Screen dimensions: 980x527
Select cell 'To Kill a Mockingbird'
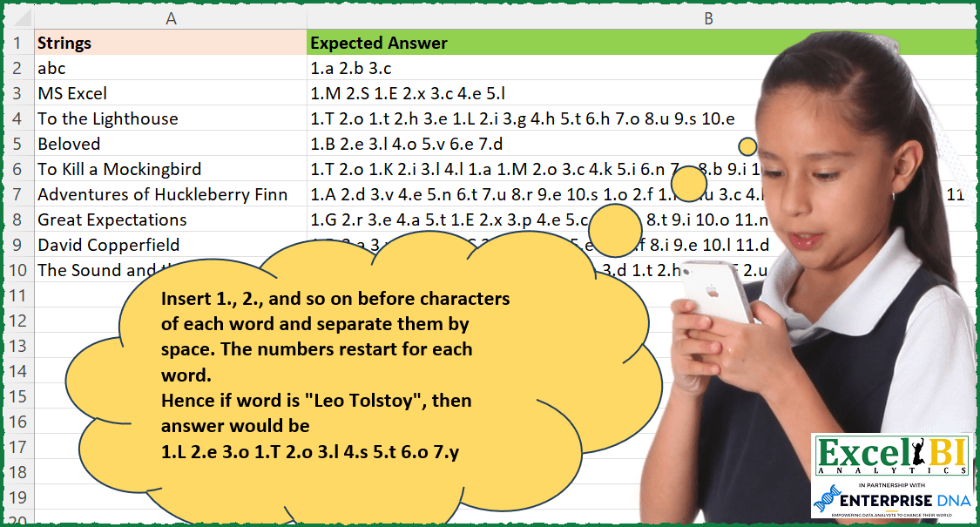point(171,169)
